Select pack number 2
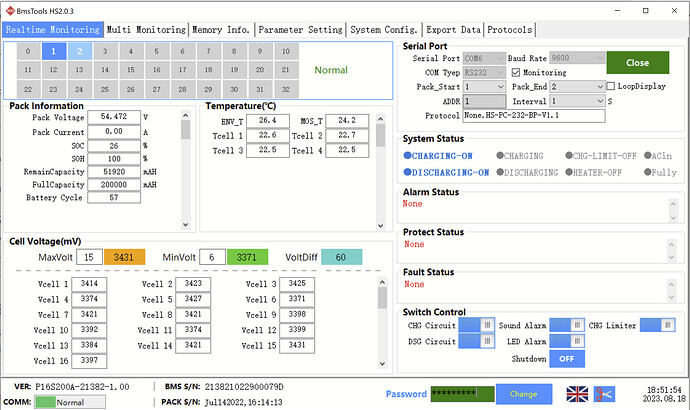 [80, 51]
